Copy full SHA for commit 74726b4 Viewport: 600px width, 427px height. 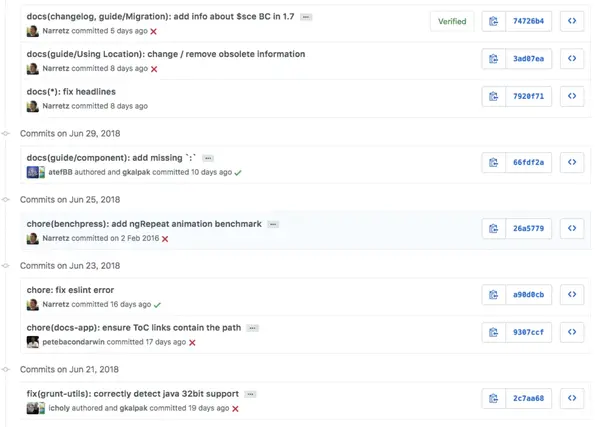point(493,21)
